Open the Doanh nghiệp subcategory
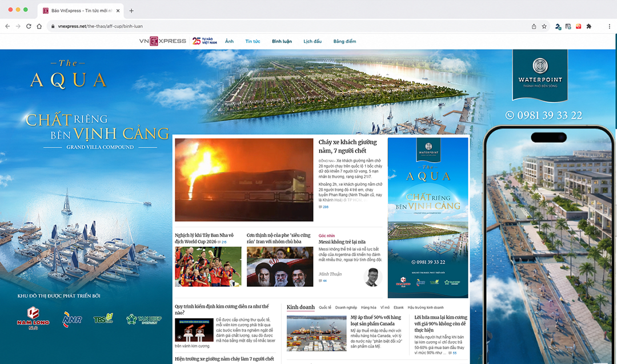The height and width of the screenshot is (364, 617). point(346,308)
